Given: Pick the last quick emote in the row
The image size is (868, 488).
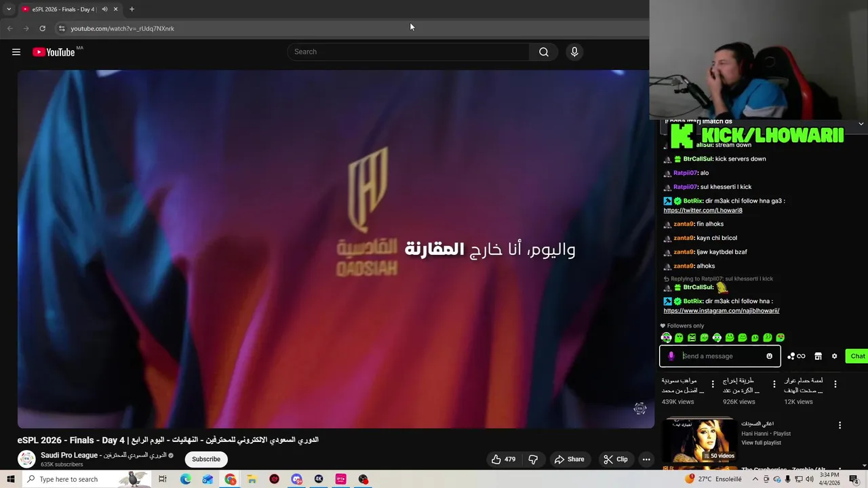Looking at the screenshot, I should (x=781, y=338).
